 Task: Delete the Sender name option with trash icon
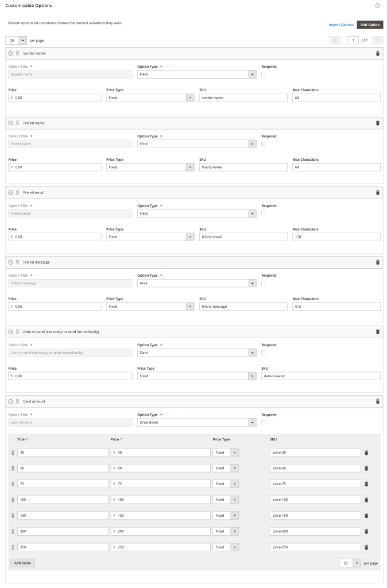coord(377,53)
